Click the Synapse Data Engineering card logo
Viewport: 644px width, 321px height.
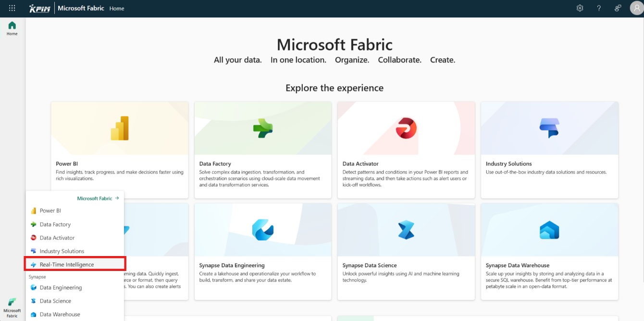click(263, 230)
